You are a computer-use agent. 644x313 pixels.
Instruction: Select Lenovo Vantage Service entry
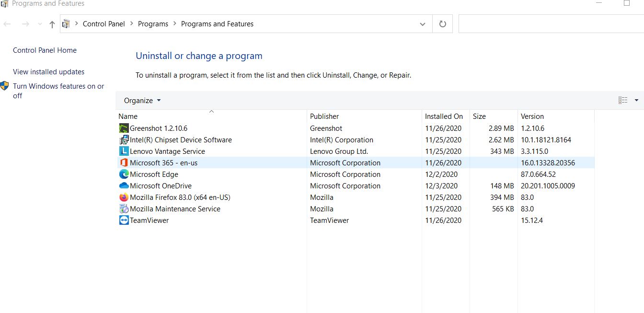(x=355, y=151)
